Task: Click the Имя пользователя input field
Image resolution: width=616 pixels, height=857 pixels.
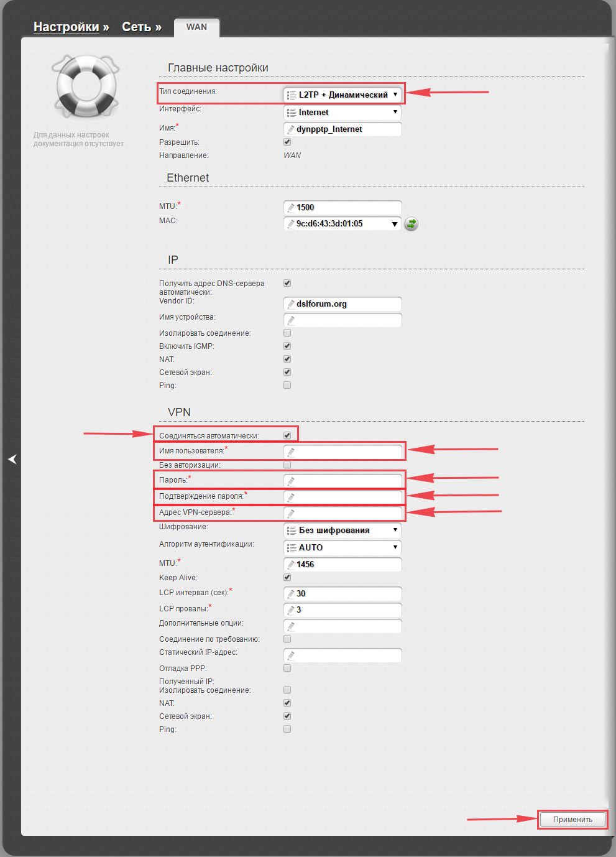Action: (x=342, y=451)
